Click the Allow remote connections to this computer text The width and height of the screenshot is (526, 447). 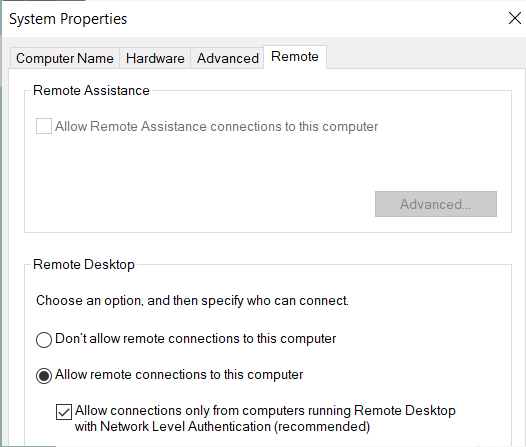pos(179,375)
